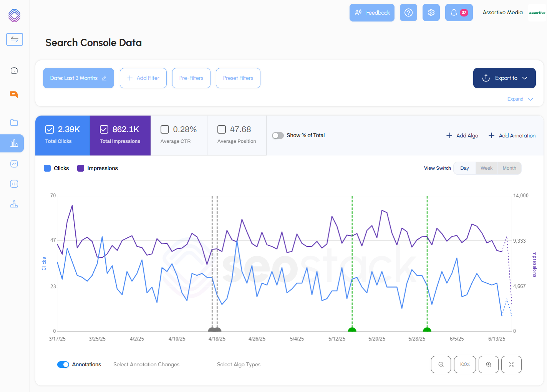Open the notifications bell icon
Viewport: 547px width, 392px height.
pos(459,13)
